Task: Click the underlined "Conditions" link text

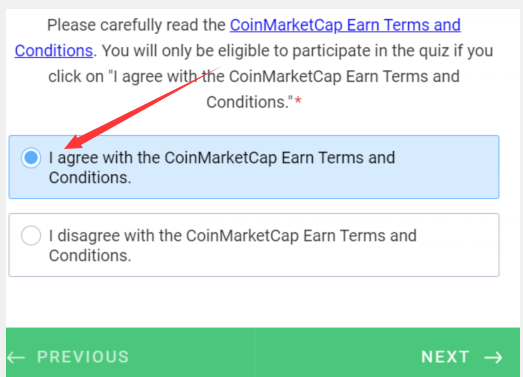Action: pyautogui.click(x=54, y=51)
